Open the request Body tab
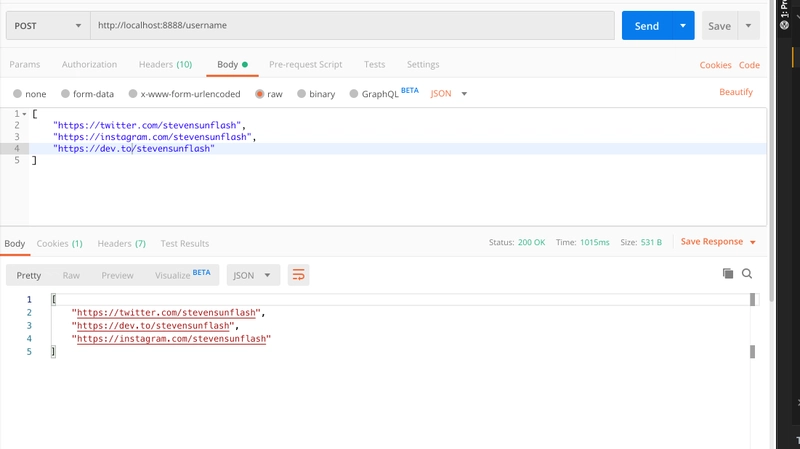The width and height of the screenshot is (800, 449). click(x=232, y=64)
